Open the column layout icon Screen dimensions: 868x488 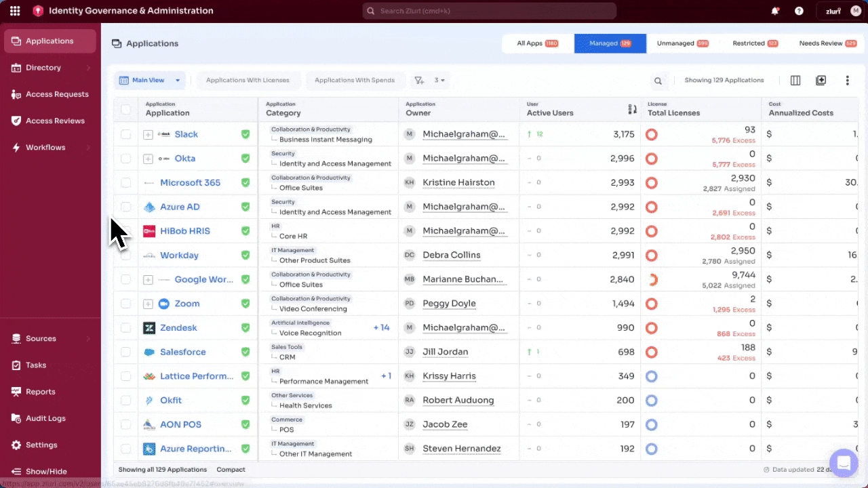(x=795, y=80)
